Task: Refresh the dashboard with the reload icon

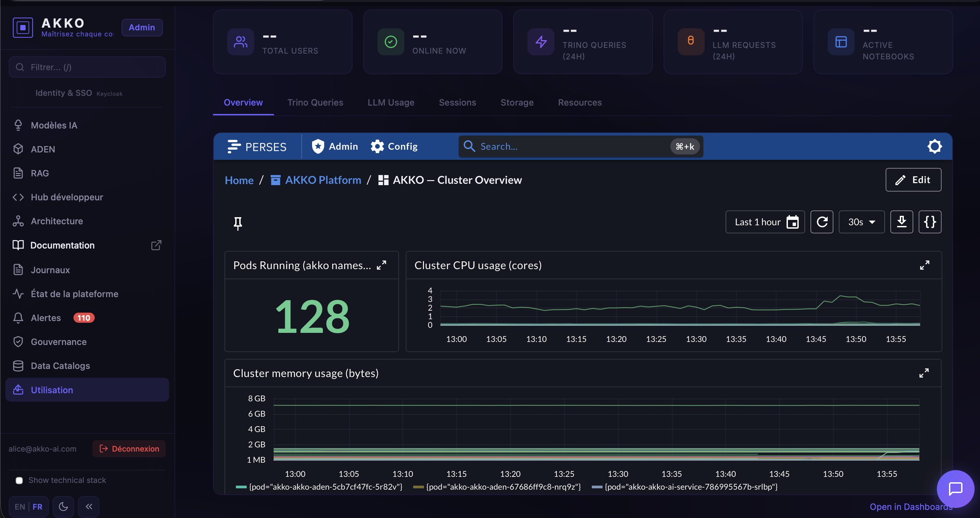Action: [x=822, y=222]
